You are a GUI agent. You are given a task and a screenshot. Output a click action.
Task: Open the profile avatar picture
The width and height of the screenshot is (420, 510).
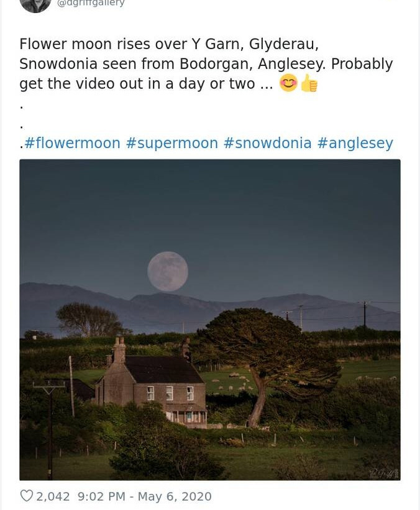coord(35,4)
